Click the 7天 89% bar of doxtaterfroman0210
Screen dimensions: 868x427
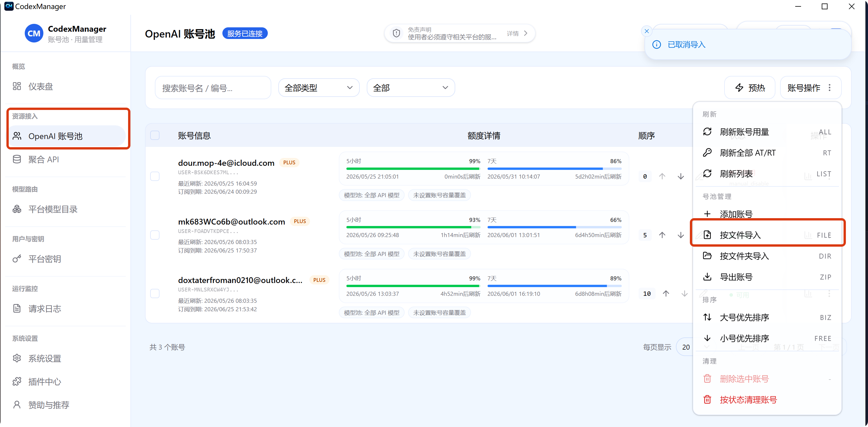pyautogui.click(x=554, y=286)
